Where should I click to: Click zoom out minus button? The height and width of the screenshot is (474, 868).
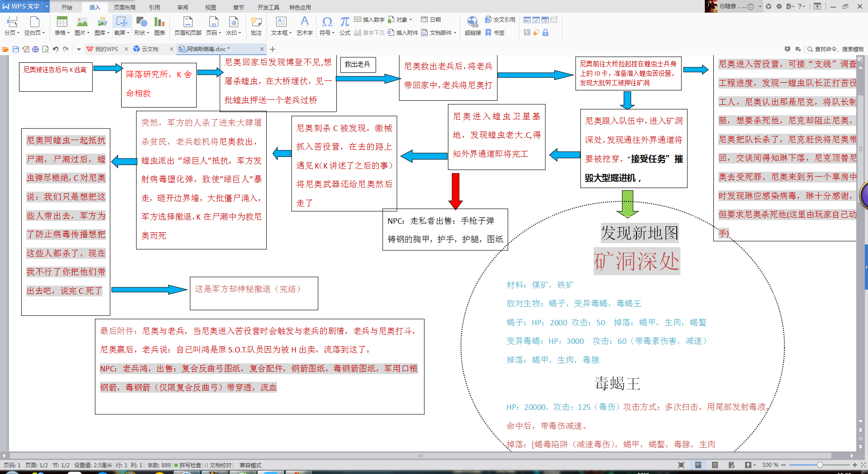pos(783,465)
